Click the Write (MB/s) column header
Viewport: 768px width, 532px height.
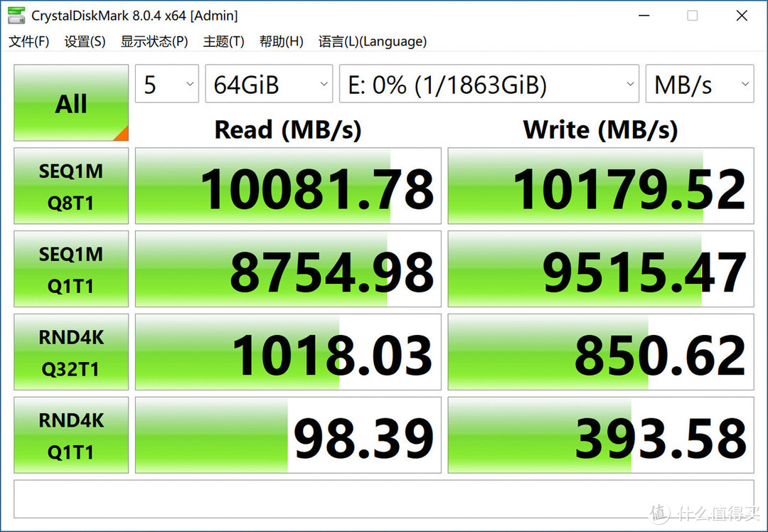[x=600, y=130]
